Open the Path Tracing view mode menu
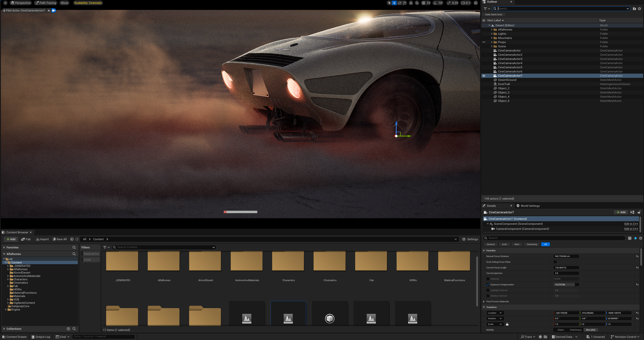Screen dimensions: 644x340 pos(45,3)
